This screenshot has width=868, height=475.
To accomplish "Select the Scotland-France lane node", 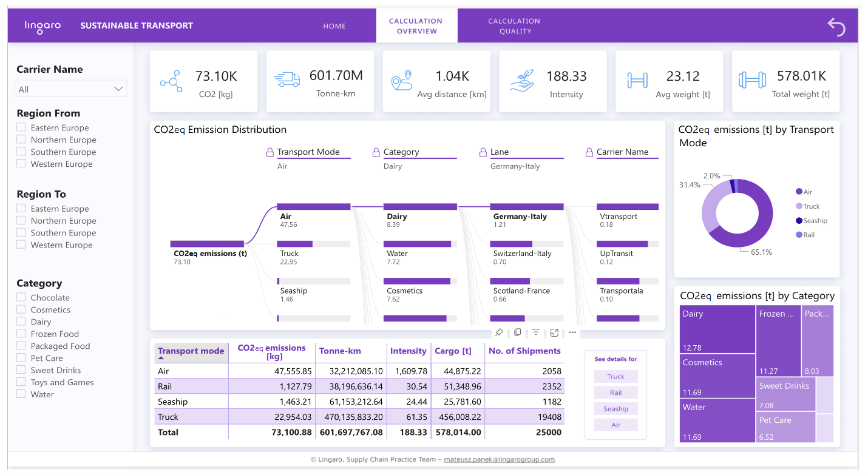I will click(527, 290).
